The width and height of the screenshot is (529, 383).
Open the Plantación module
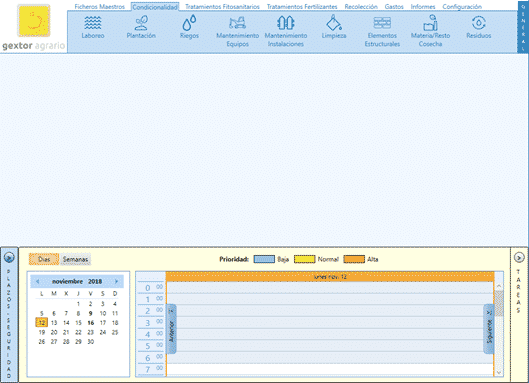point(141,28)
